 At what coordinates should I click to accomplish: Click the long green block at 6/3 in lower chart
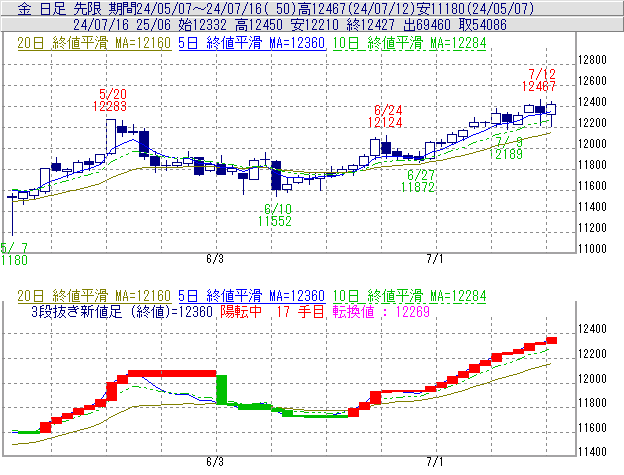click(222, 389)
